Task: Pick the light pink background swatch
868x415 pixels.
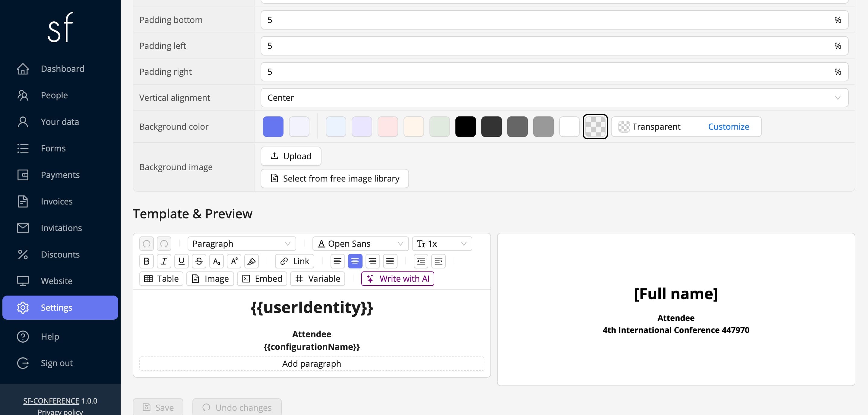Action: click(388, 127)
